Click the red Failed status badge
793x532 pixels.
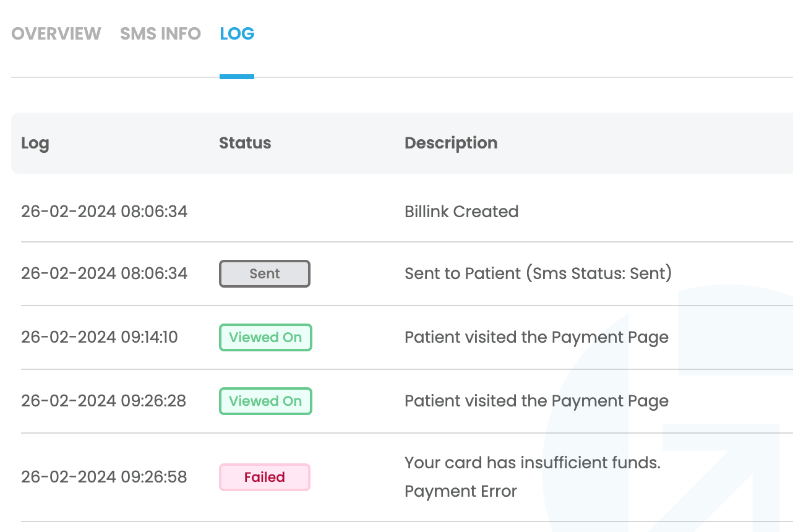point(265,477)
